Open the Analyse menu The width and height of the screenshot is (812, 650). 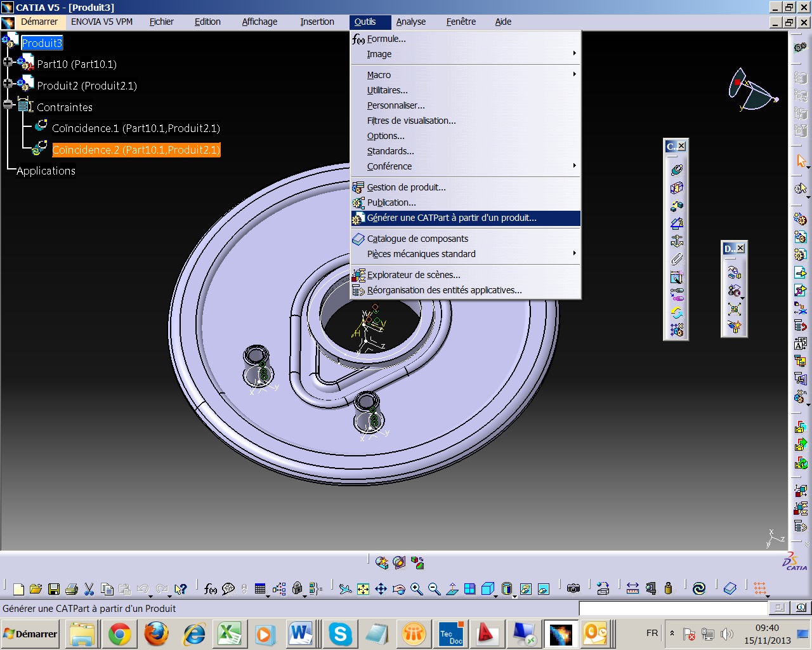pos(411,22)
